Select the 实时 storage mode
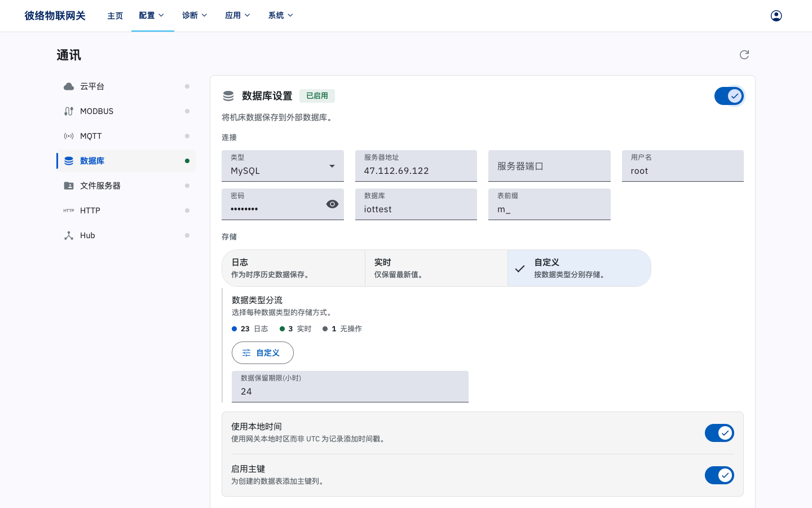 [436, 268]
